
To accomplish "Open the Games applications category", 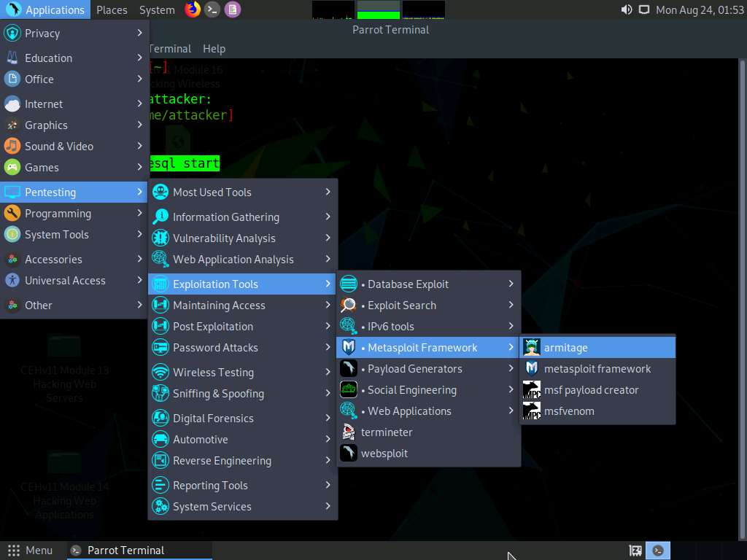I will coord(74,167).
